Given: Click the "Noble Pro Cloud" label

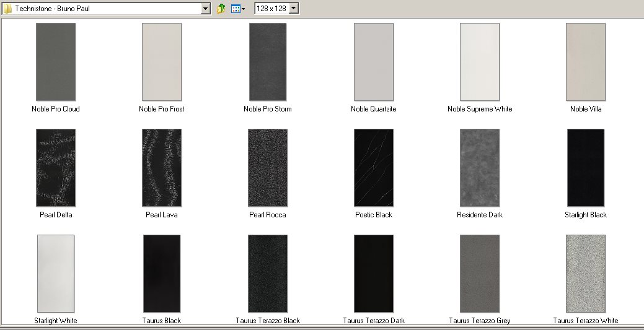Looking at the screenshot, I should 56,109.
